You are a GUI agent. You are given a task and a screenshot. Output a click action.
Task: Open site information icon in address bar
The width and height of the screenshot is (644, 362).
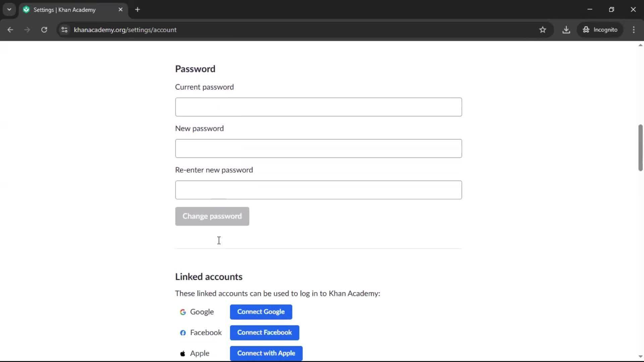64,30
